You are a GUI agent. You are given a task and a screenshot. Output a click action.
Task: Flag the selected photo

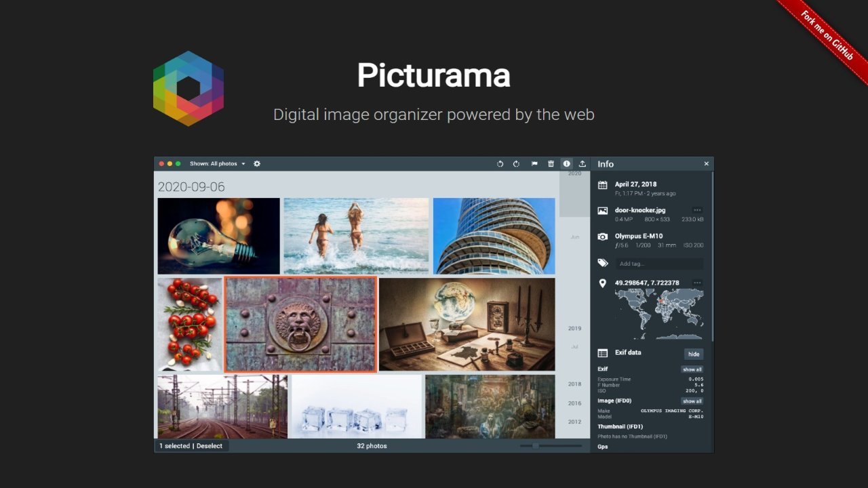click(534, 164)
